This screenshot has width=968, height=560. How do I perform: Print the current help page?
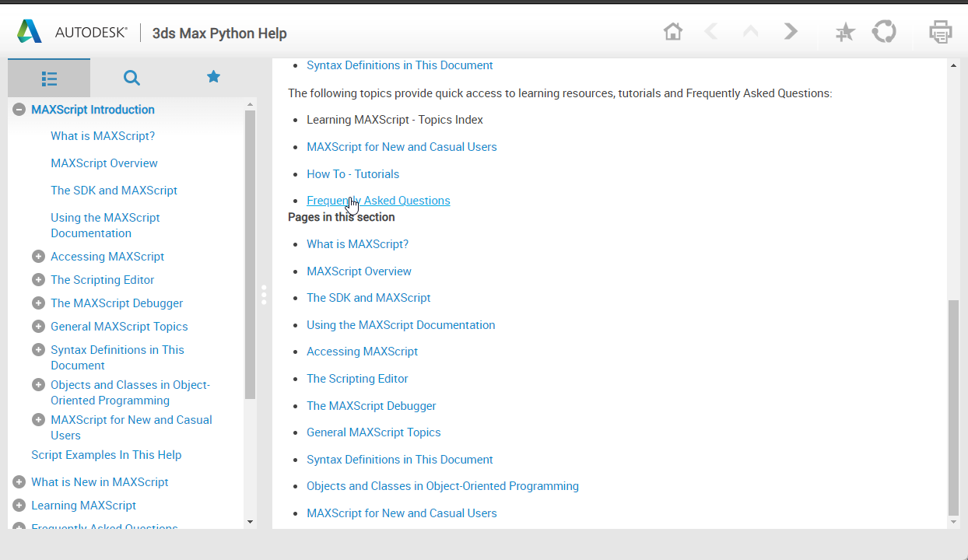point(940,32)
